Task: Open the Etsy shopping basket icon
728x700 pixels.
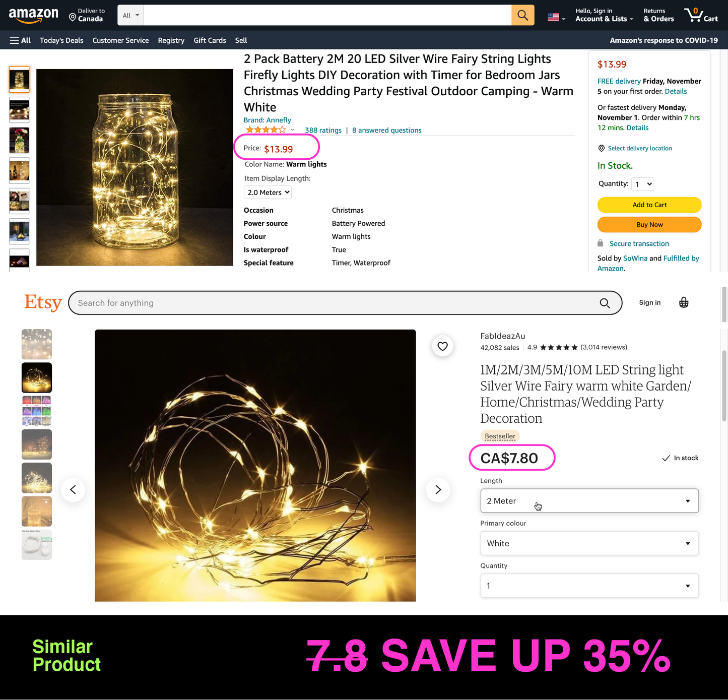Action: click(x=684, y=302)
